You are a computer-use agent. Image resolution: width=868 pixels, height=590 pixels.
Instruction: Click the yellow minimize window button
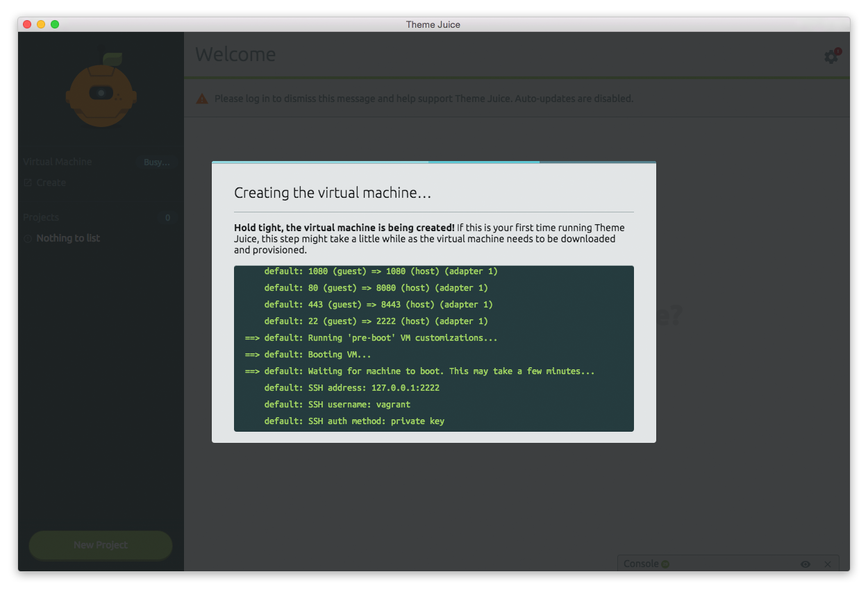pyautogui.click(x=41, y=24)
